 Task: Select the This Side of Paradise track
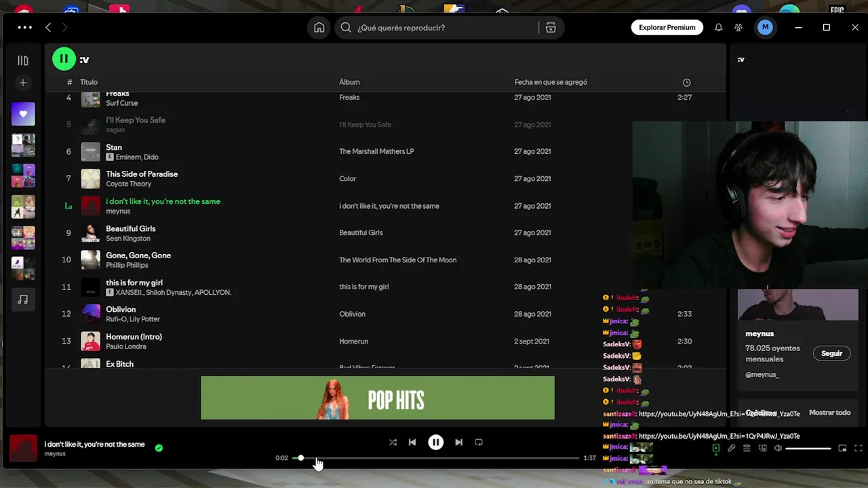[142, 174]
